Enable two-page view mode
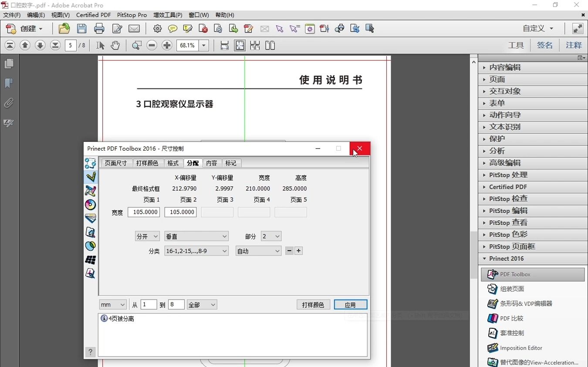The height and width of the screenshot is (367, 588). point(270,45)
